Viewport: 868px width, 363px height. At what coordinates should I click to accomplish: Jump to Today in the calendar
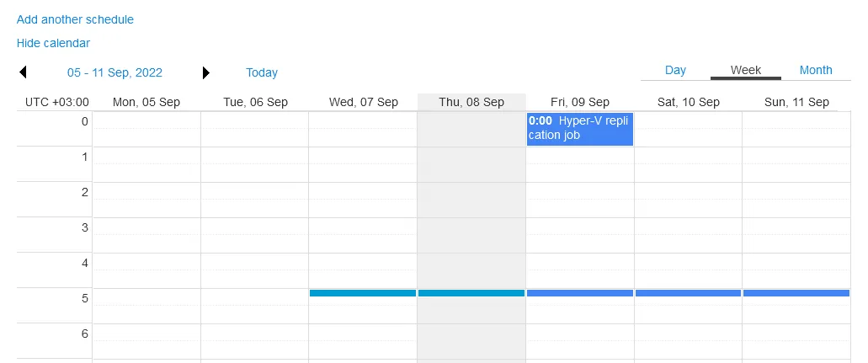click(262, 73)
